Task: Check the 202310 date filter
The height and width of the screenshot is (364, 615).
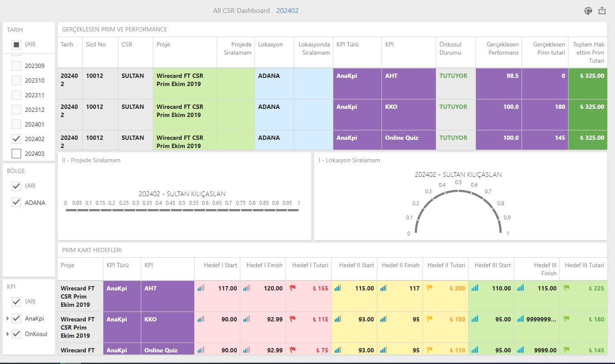Action: coord(16,80)
